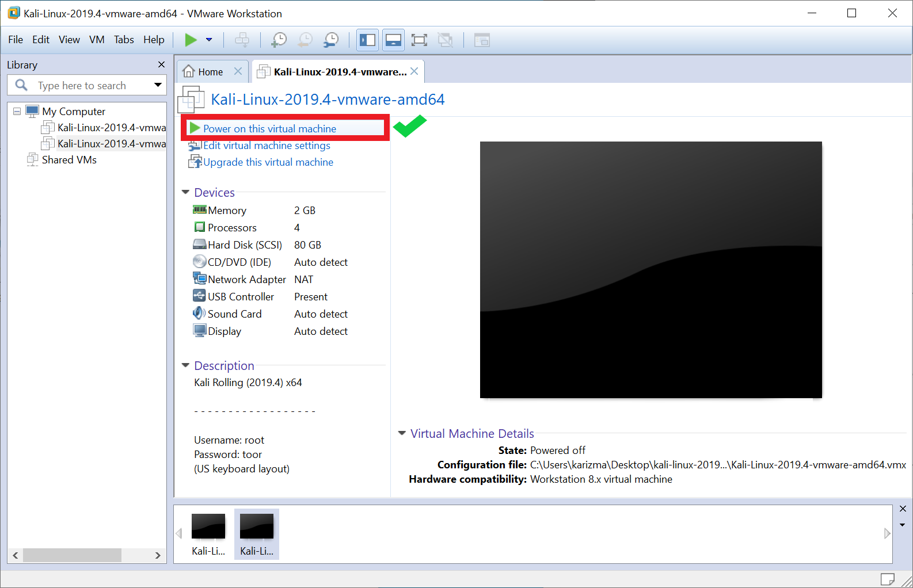Image resolution: width=913 pixels, height=588 pixels.
Task: Take a snapshot with the toolbar icon
Action: point(279,40)
